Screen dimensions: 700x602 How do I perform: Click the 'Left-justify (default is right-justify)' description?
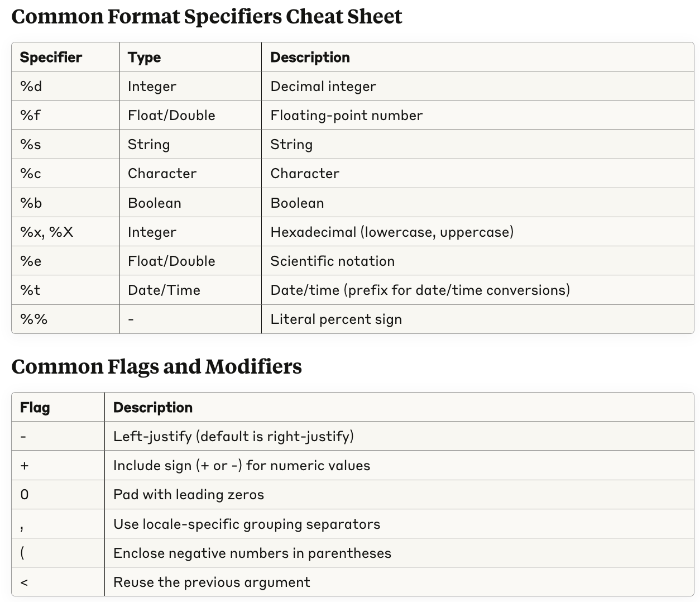click(x=233, y=436)
